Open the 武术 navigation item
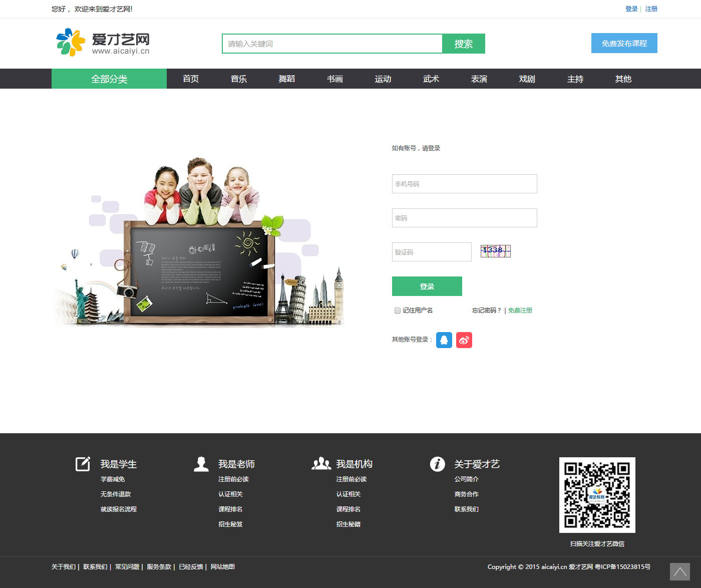 pyautogui.click(x=431, y=79)
